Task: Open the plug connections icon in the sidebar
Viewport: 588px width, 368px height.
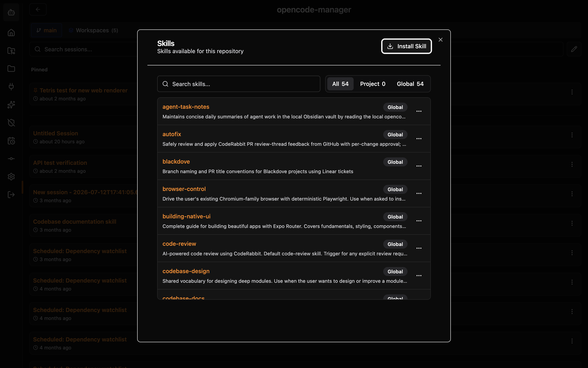Action: tap(11, 87)
